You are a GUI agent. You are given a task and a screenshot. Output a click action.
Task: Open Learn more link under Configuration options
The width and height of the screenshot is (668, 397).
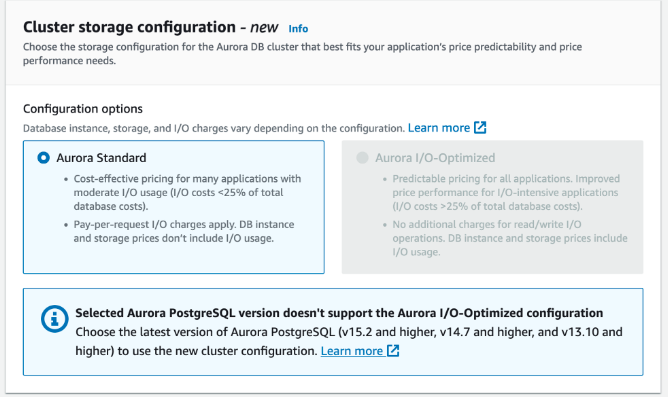438,128
